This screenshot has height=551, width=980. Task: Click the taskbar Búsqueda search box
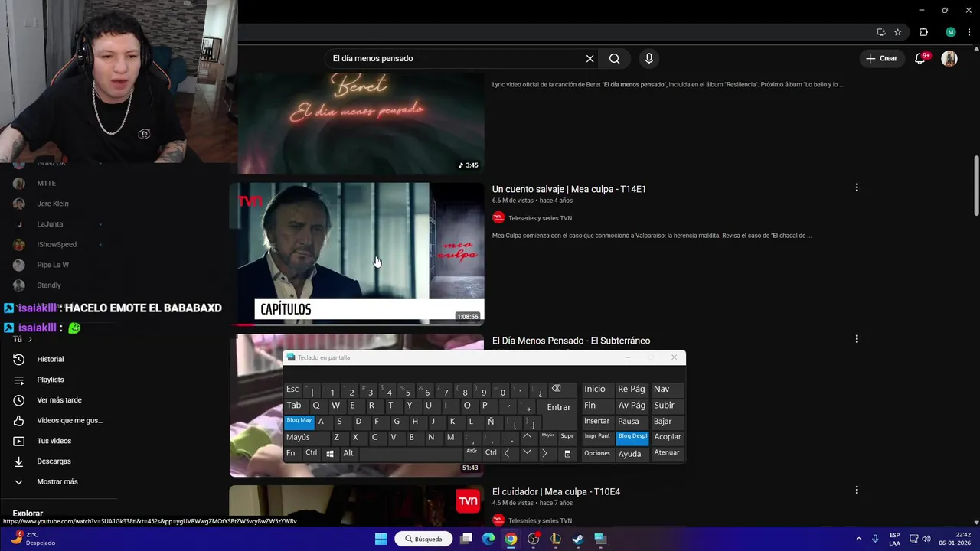423,539
